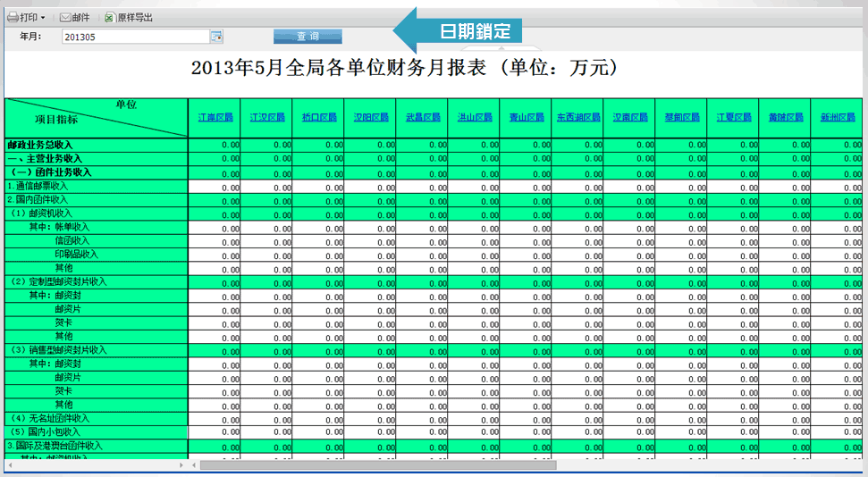This screenshot has width=868, height=477.
Task: Select the 其中:帐单收入 row label
Action: [x=59, y=227]
